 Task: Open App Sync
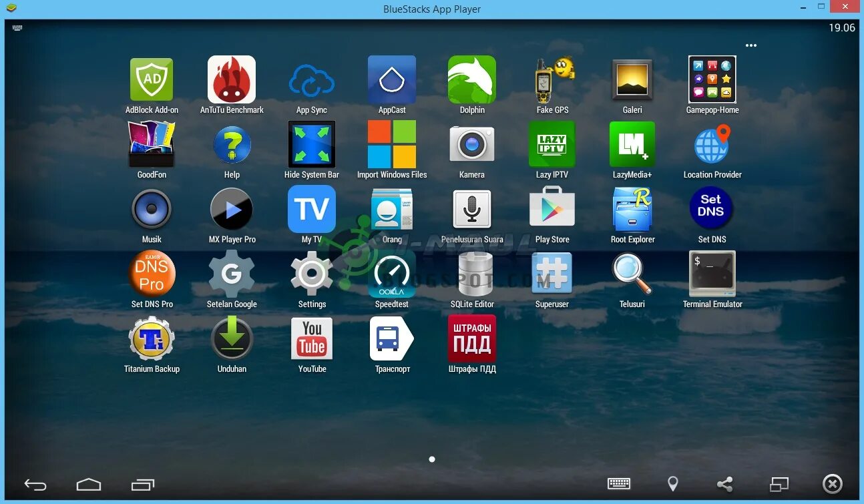pos(312,81)
